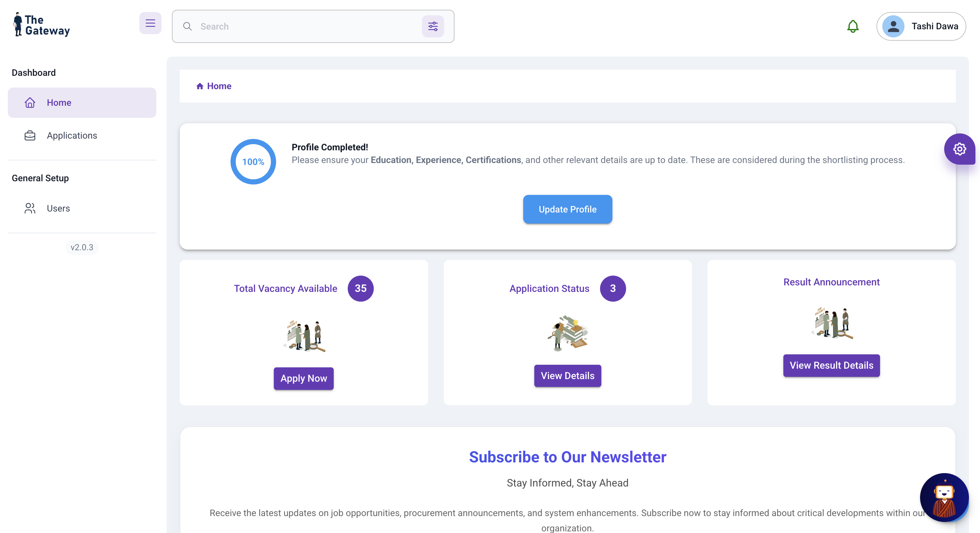Click the 100% profile progress circle

[x=253, y=162]
